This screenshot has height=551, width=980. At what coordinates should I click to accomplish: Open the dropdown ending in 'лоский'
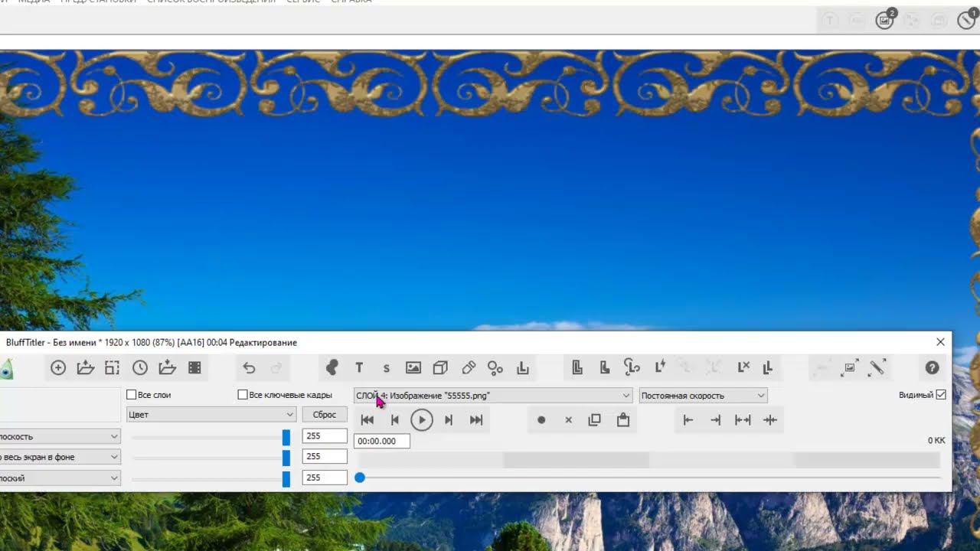[60, 478]
